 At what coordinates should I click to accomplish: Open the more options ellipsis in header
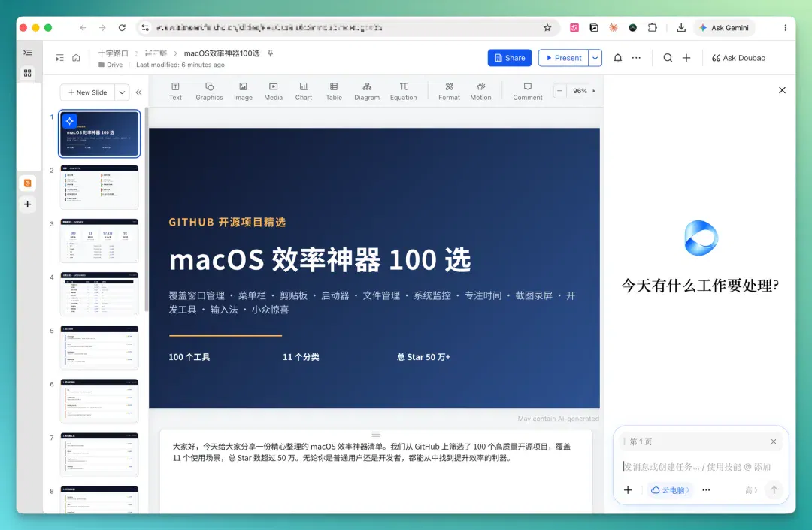(x=637, y=58)
